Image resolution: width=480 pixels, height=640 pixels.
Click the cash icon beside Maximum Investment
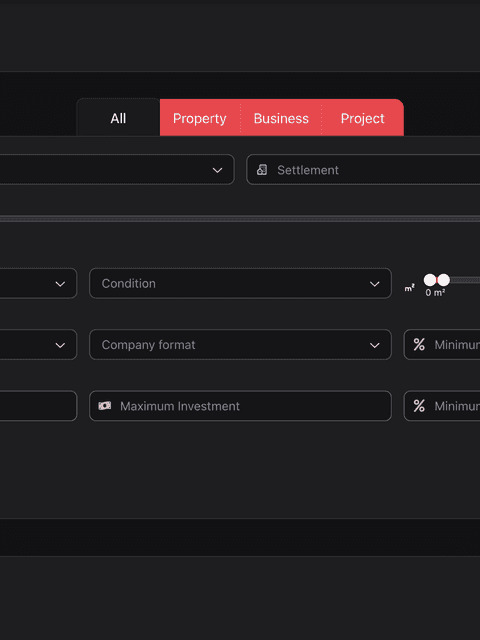click(104, 406)
